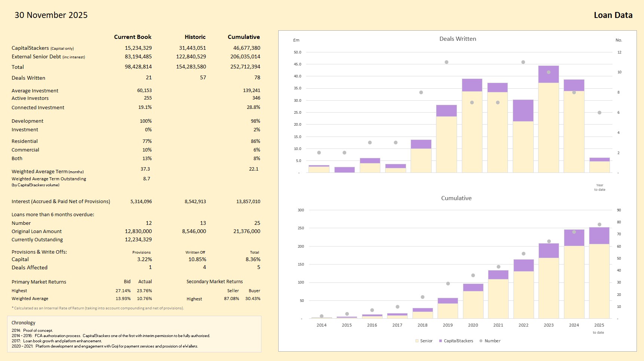This screenshot has height=361, width=644.
Task: Click the 2025 x-axis year label
Action: click(599, 325)
